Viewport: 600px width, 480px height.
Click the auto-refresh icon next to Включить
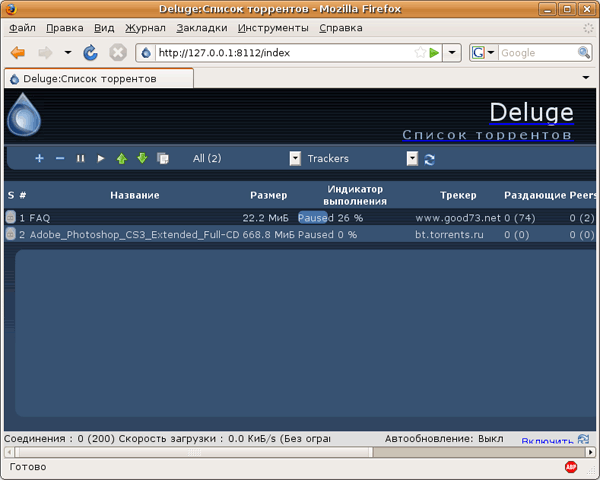coord(583,439)
